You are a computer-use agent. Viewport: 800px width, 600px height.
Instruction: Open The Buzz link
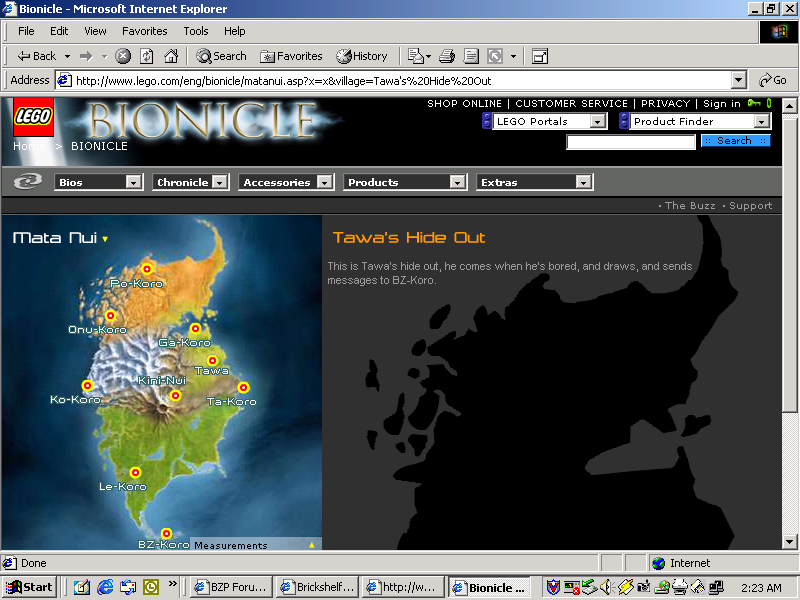(x=690, y=206)
